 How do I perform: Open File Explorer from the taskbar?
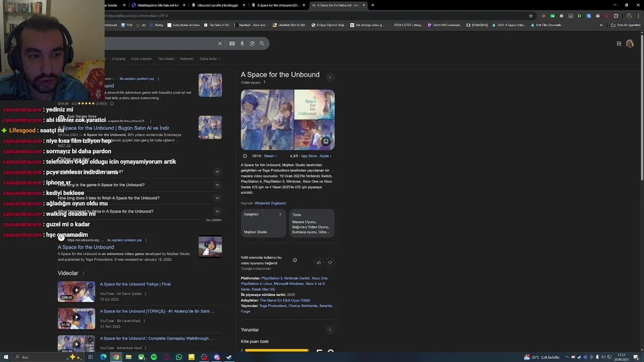(x=128, y=357)
